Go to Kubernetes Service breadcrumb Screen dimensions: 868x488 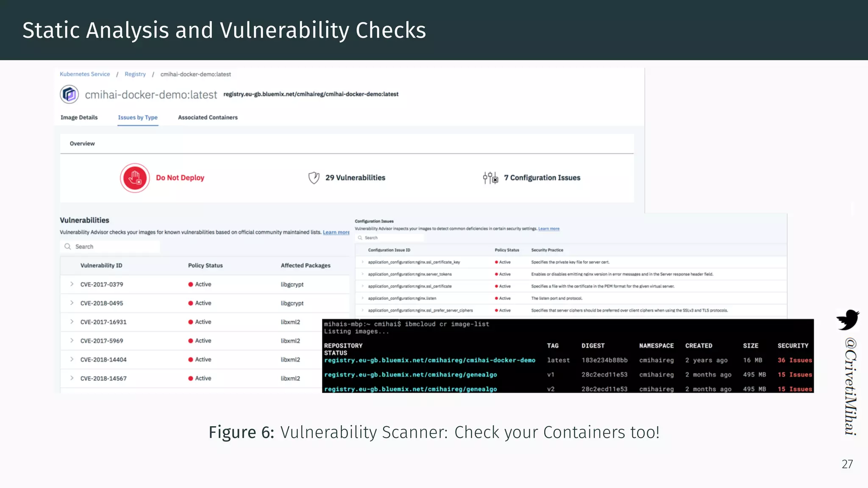point(85,74)
